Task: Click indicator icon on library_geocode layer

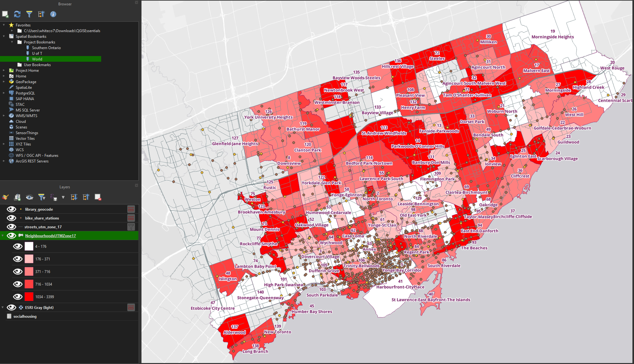Action: [131, 209]
